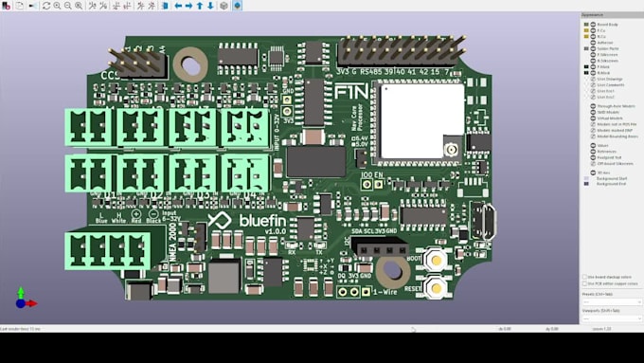644x363 pixels.
Task: Toggle References text visibility
Action: [593, 152]
